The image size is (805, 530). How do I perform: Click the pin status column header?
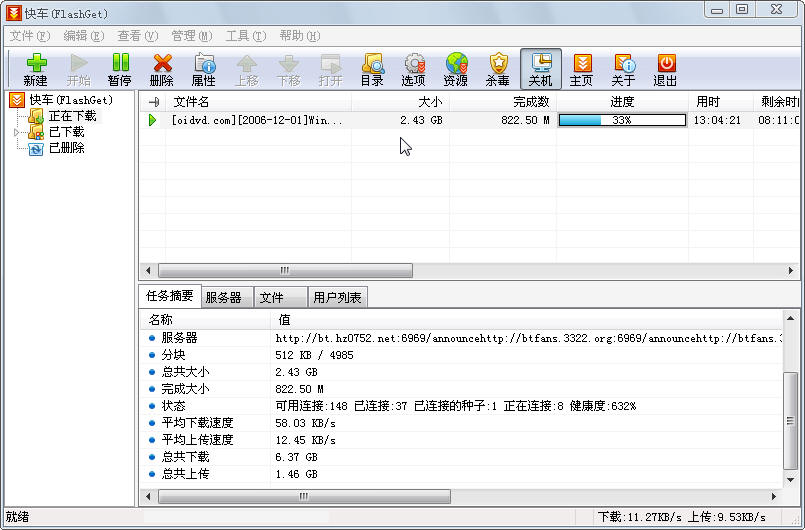[153, 102]
